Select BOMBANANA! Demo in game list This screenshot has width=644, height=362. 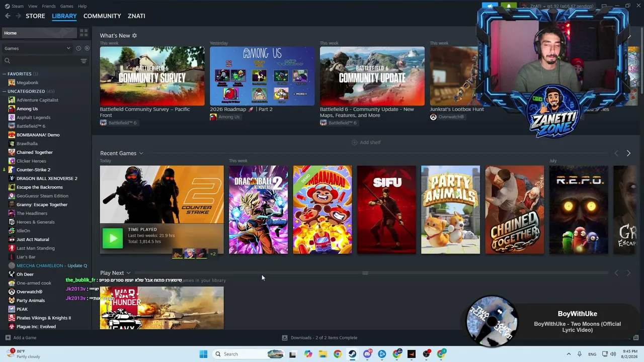coord(38,135)
